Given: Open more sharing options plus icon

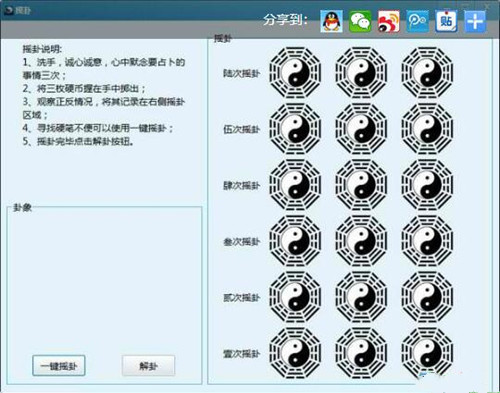Looking at the screenshot, I should [x=475, y=21].
